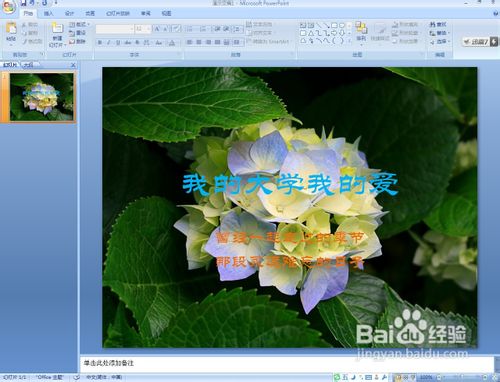Open the Select dropdown
The height and width of the screenshot is (382, 500).
(440, 42)
